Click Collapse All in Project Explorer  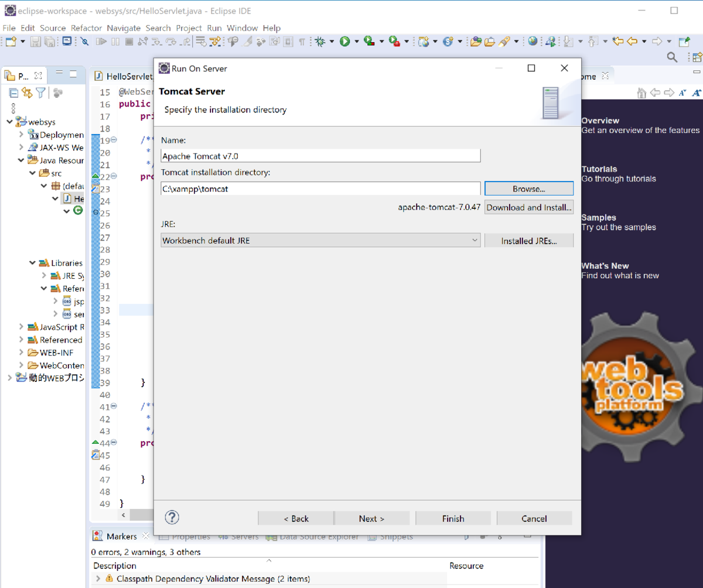(13, 93)
